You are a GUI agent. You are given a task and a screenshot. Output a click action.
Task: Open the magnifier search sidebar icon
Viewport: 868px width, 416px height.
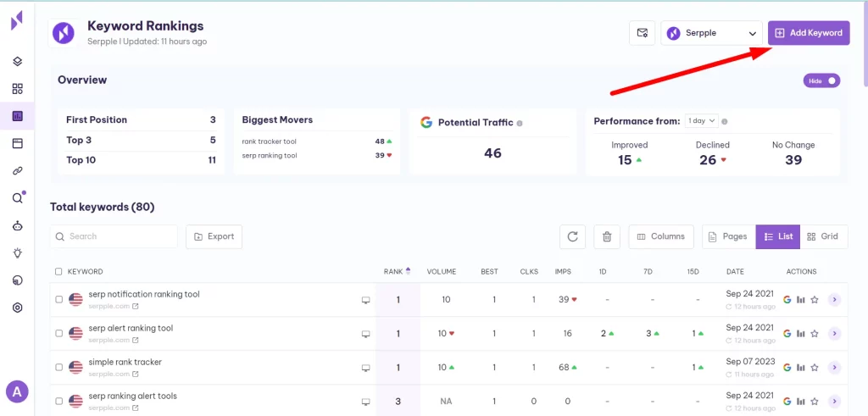tap(18, 198)
